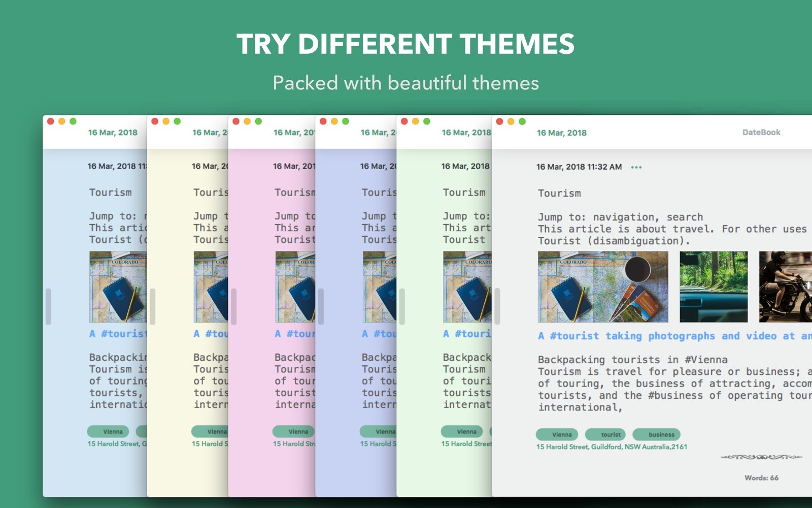
Task: Click the 16 Mar, 2018 11:32 AM entry header
Action: (x=579, y=167)
